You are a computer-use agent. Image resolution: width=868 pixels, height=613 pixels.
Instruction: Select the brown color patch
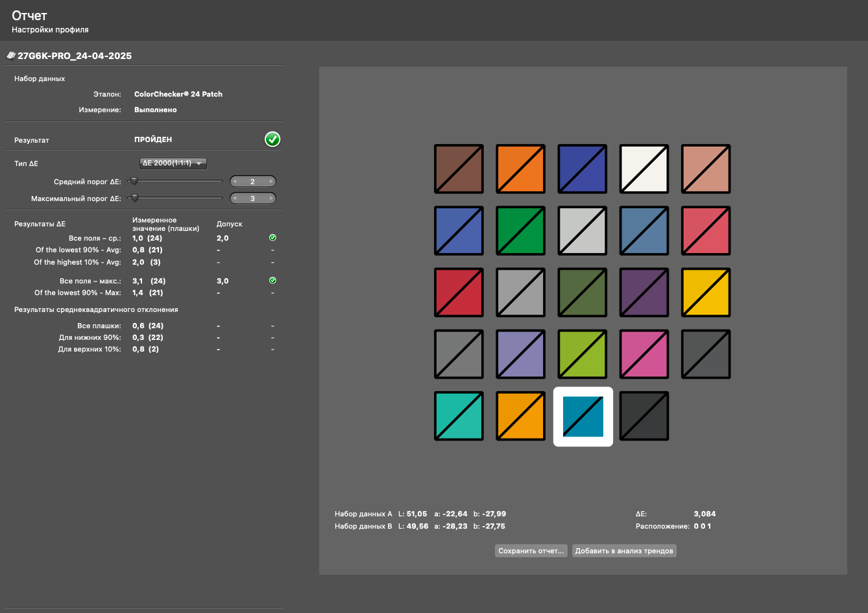tap(459, 169)
